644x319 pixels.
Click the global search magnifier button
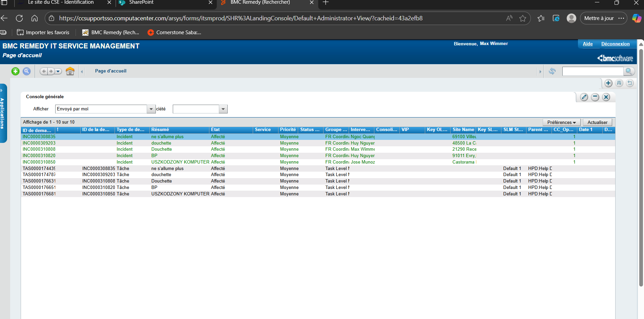click(629, 71)
